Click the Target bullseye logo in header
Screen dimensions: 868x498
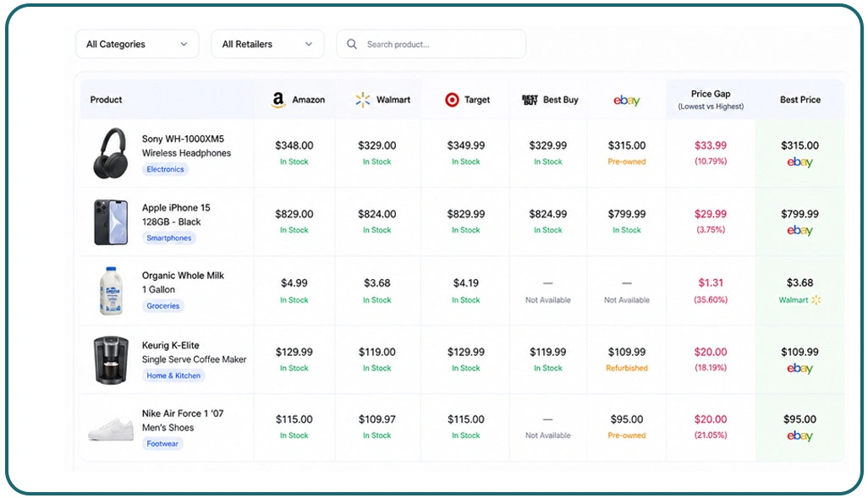pos(452,100)
